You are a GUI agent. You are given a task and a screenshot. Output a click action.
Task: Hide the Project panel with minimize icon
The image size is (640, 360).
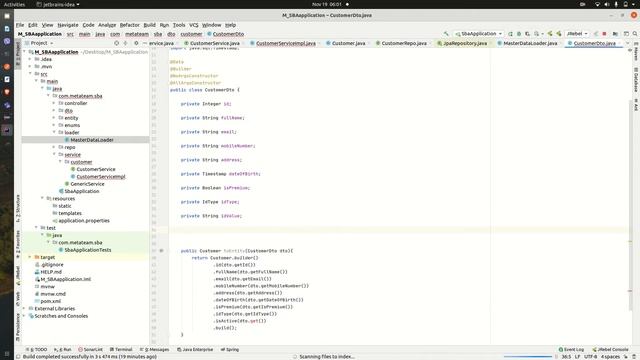coord(145,43)
